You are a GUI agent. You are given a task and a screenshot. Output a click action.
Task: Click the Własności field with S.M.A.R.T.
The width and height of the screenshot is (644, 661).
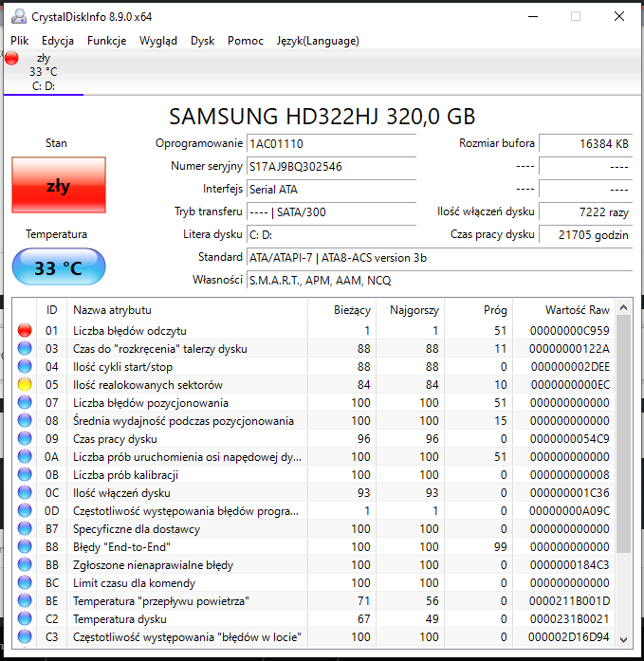(x=439, y=280)
